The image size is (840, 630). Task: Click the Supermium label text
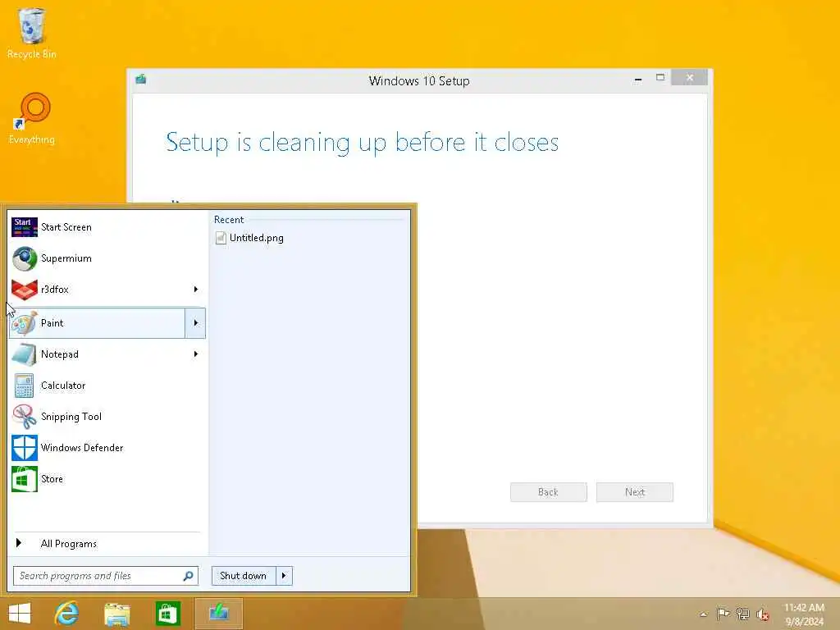[x=66, y=258]
